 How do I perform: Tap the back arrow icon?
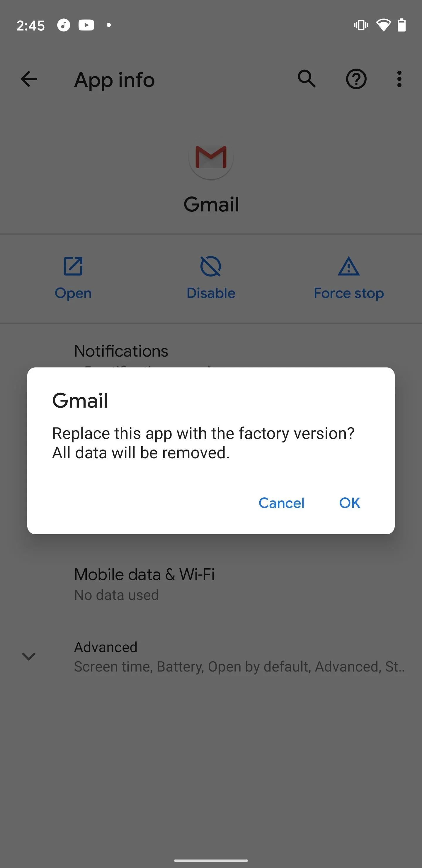click(29, 79)
